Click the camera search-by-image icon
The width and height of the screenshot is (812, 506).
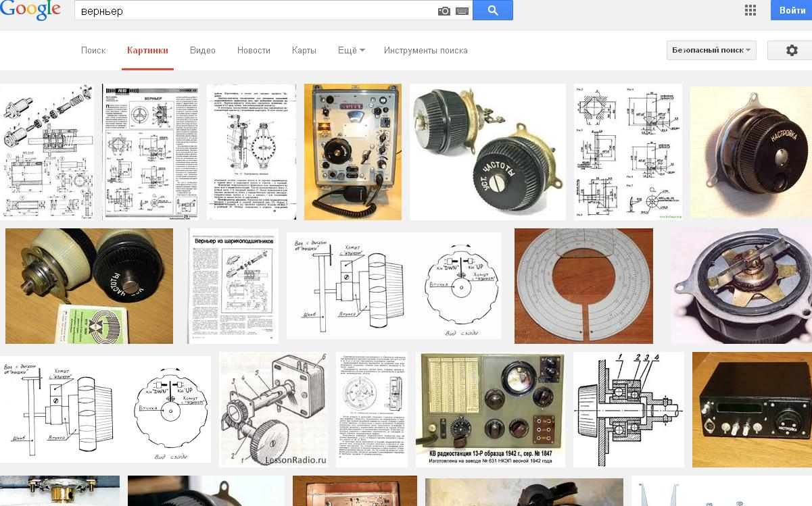click(444, 11)
